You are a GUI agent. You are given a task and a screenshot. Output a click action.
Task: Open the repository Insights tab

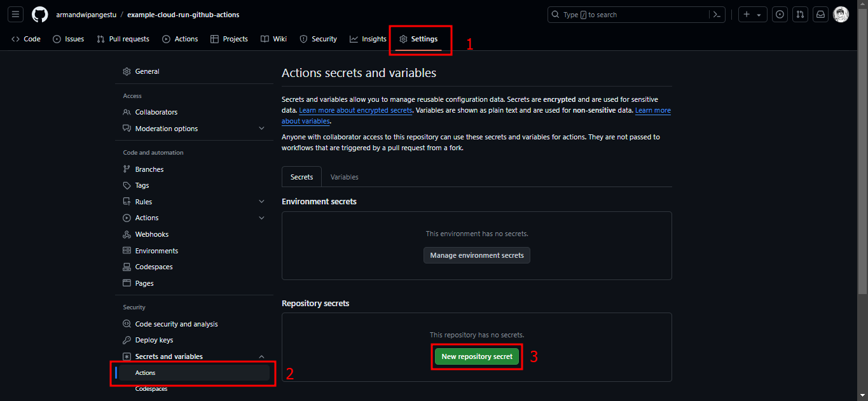(368, 39)
